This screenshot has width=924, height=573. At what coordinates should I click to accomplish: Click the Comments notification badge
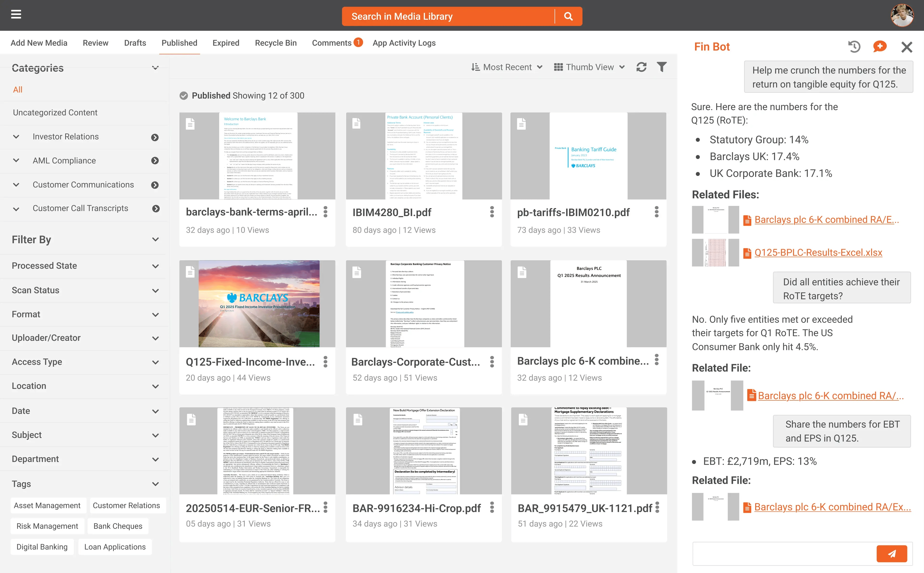pyautogui.click(x=358, y=42)
